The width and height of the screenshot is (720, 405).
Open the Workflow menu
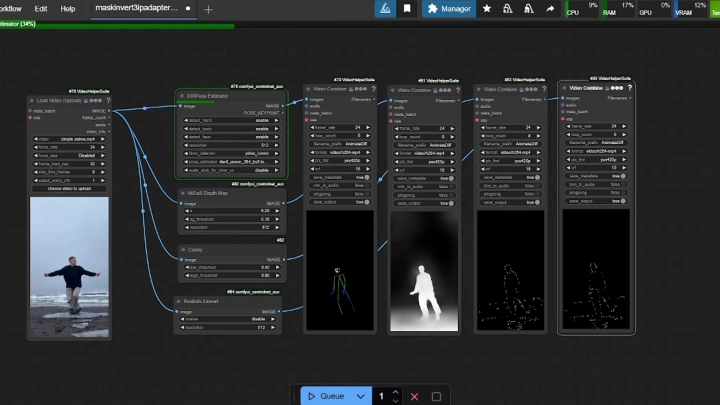point(10,9)
